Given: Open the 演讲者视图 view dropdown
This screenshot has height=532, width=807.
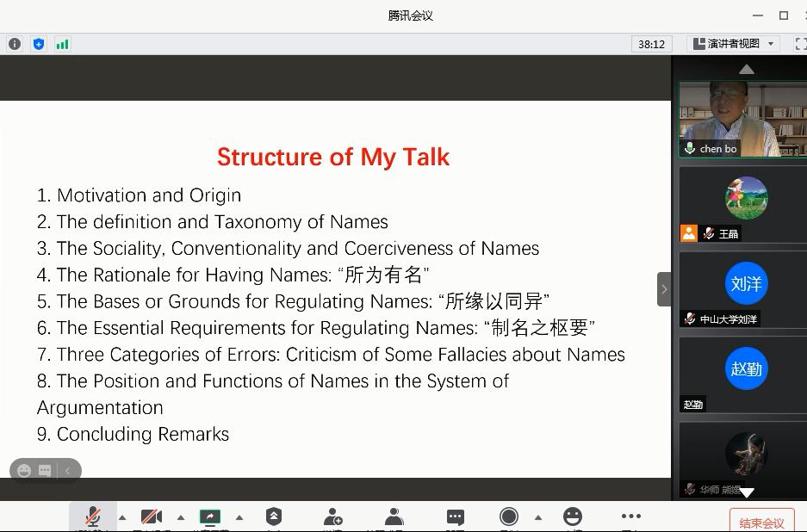Looking at the screenshot, I should click(734, 44).
